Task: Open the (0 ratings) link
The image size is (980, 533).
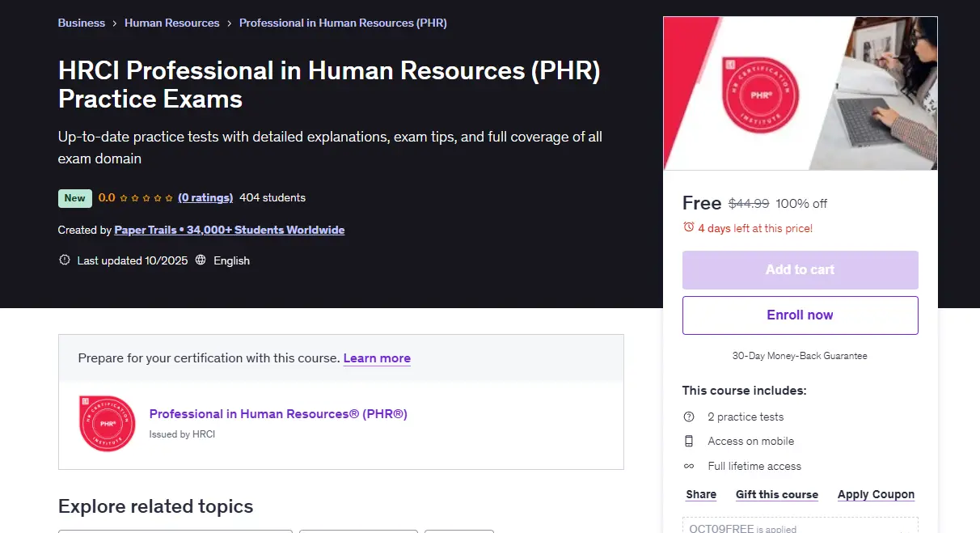Action: tap(205, 197)
